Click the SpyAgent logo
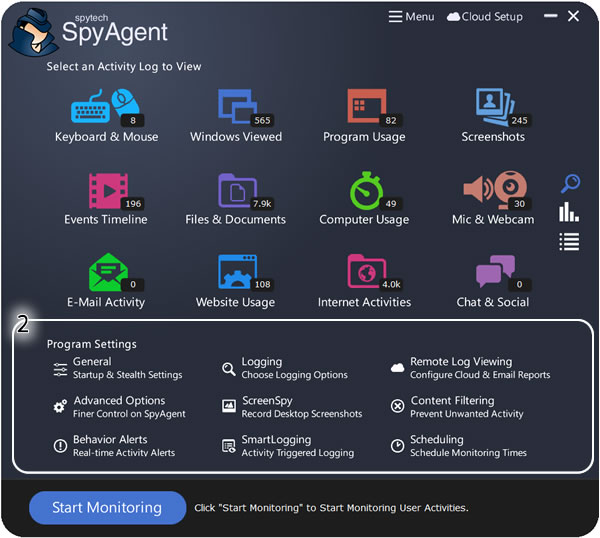 point(89,32)
